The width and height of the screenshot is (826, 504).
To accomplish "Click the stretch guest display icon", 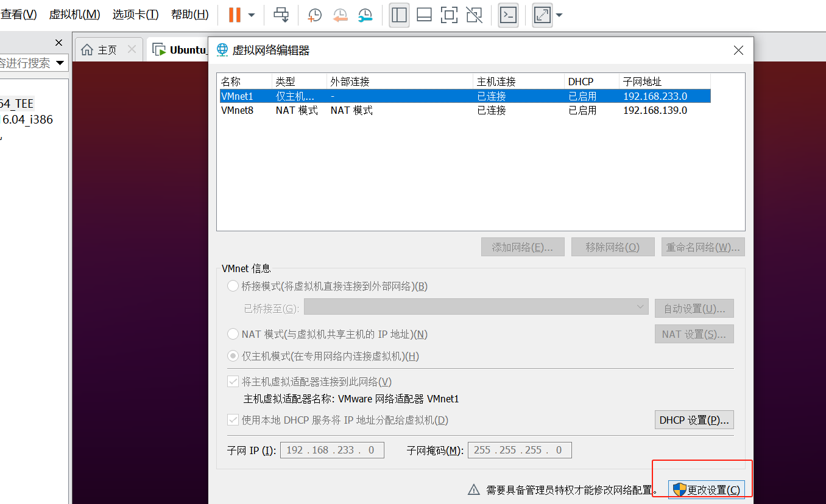I will (542, 15).
